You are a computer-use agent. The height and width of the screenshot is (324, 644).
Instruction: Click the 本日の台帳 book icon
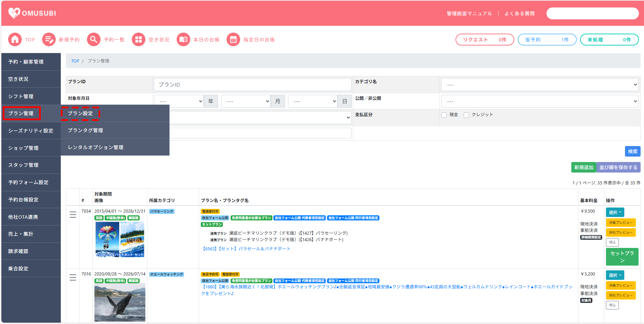tap(183, 40)
